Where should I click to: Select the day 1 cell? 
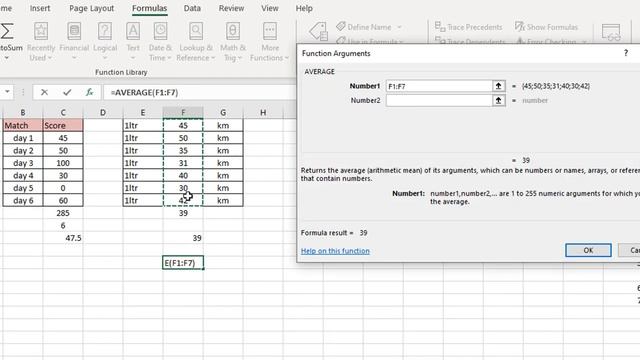tap(23, 138)
